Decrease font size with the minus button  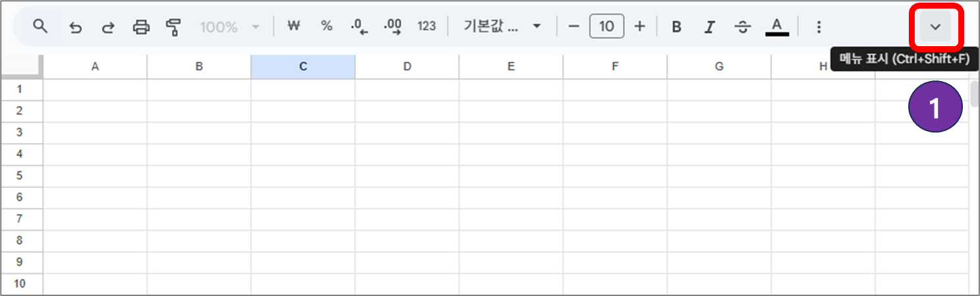[x=574, y=27]
